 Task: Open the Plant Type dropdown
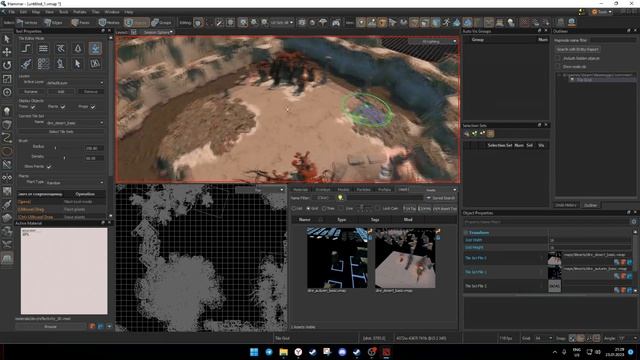75,182
